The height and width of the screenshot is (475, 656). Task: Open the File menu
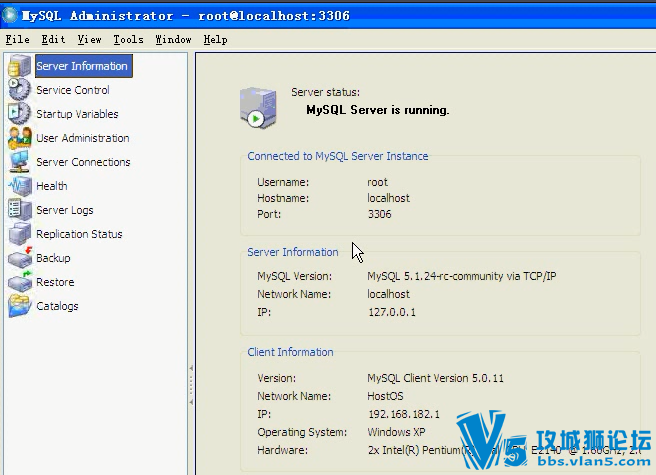click(17, 40)
